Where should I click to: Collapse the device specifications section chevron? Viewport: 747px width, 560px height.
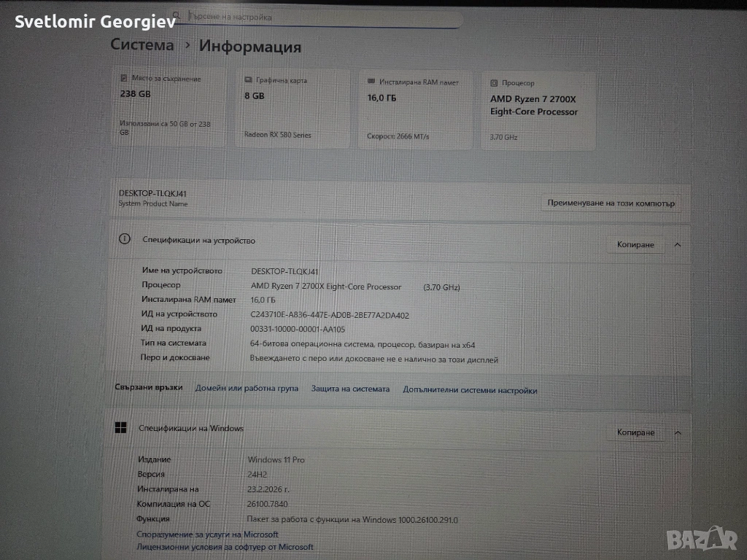click(x=678, y=245)
